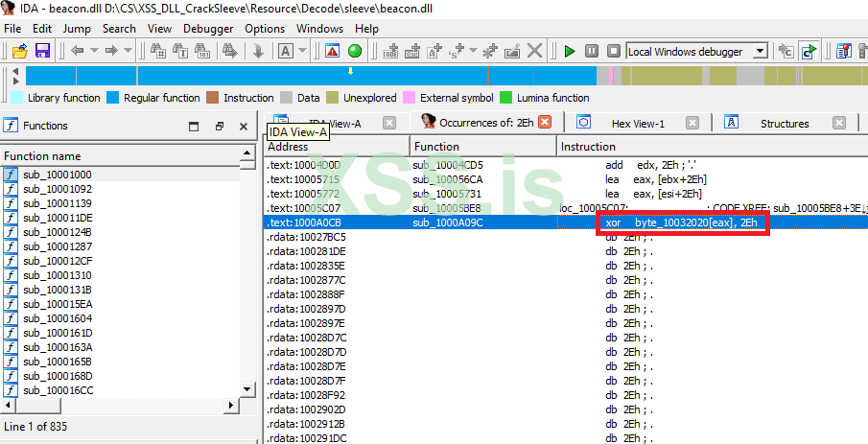The image size is (868, 444).
Task: Close the Occurrences of: 2Eh tab
Action: coord(546,123)
